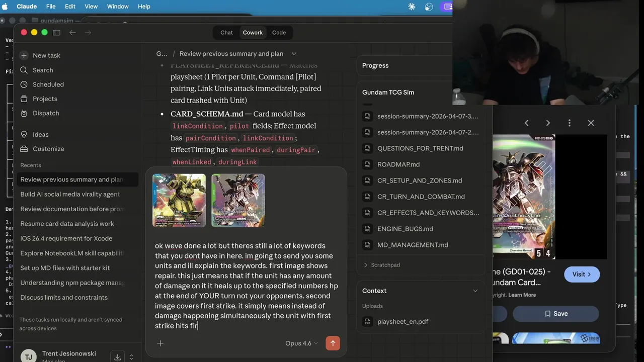Image resolution: width=644 pixels, height=362 pixels.
Task: Open task title dropdown chevron
Action: point(294,54)
